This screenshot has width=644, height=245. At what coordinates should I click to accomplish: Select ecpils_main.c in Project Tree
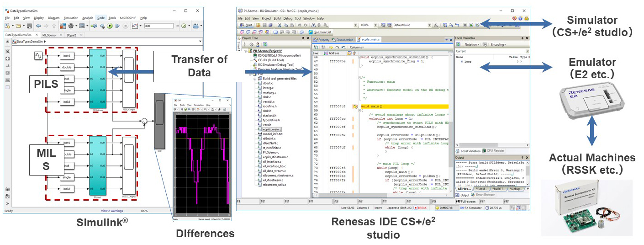point(273,129)
